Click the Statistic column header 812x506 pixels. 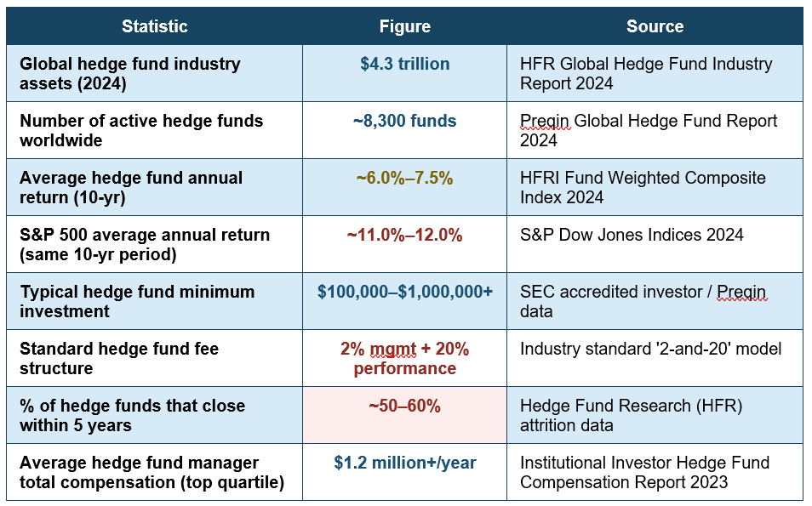click(154, 26)
